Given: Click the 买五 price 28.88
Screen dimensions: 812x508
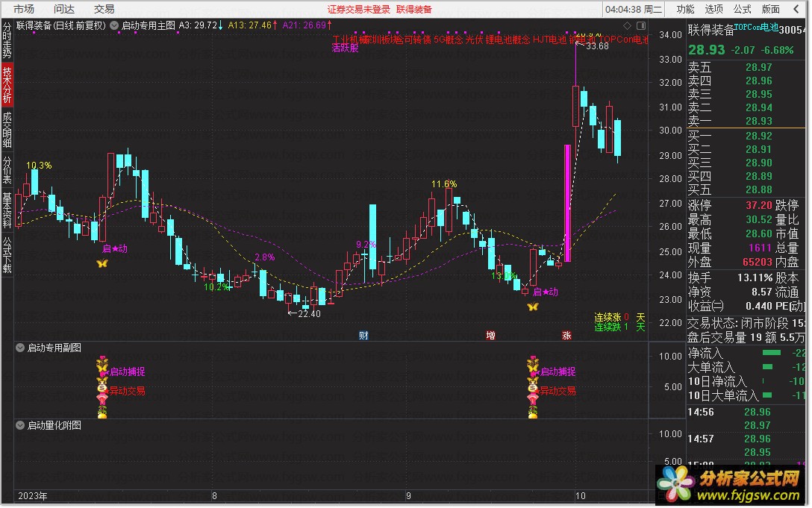Looking at the screenshot, I should (759, 190).
